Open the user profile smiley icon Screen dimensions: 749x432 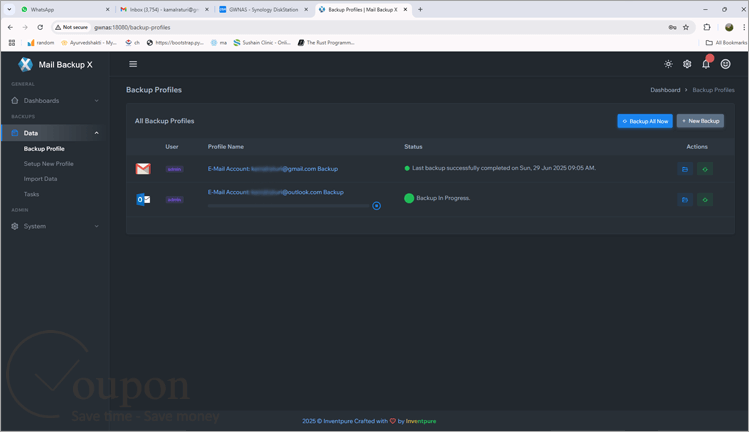pyautogui.click(x=725, y=64)
